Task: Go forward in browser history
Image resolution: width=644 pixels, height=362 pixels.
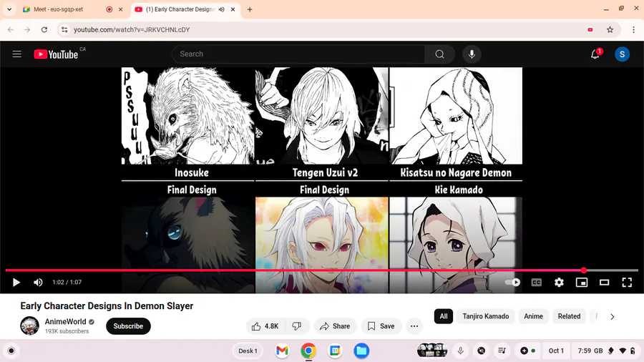Action: [x=27, y=29]
